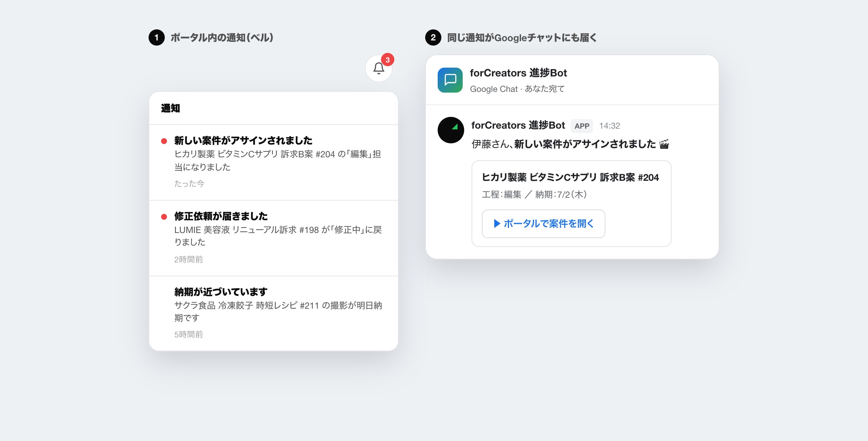Click description mentioning サクラ食品 冷凍餃子 #211
868x441 pixels.
(278, 312)
